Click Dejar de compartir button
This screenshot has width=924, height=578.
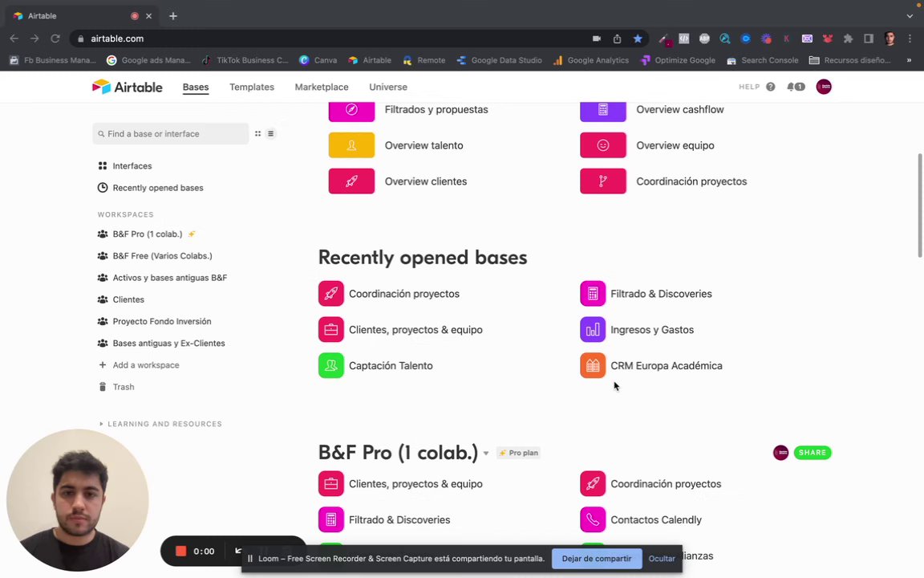pos(597,559)
